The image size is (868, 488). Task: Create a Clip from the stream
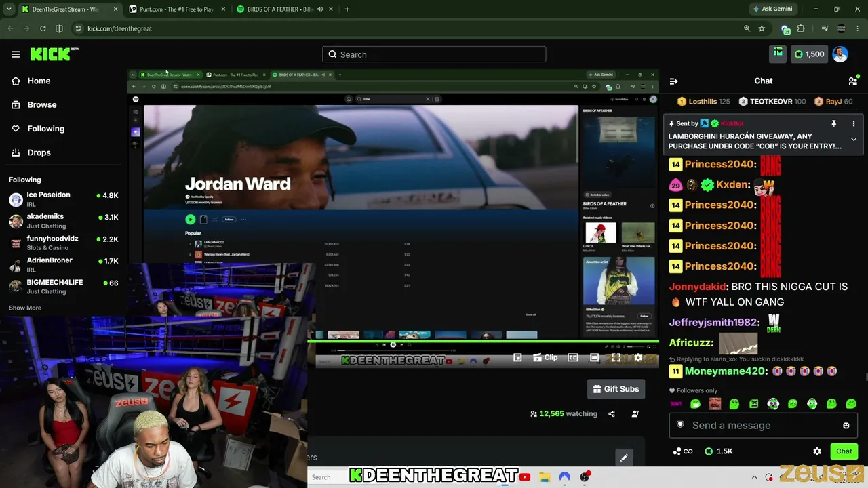(545, 358)
